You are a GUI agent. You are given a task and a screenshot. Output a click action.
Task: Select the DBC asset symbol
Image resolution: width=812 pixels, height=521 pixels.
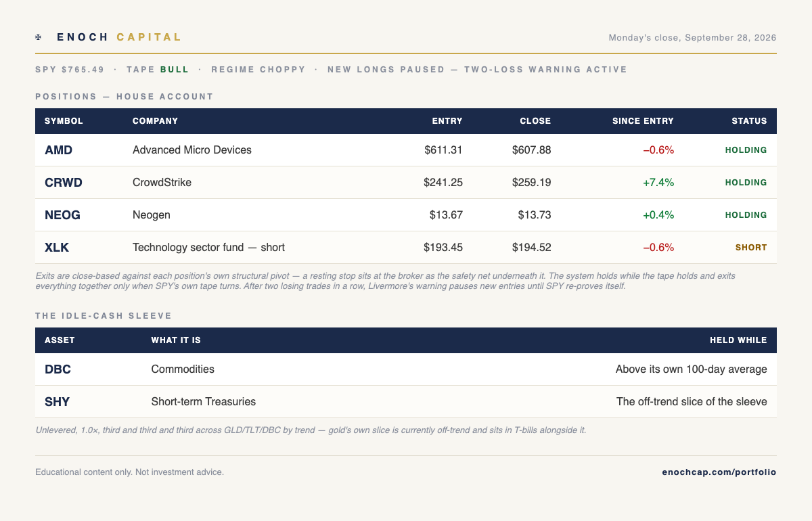click(58, 369)
